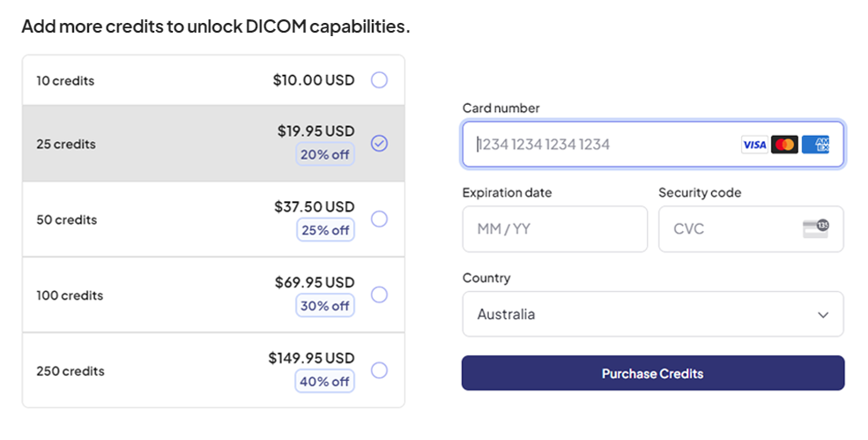Click the 40% off discount badge
Screen dimensions: 868x440
(324, 381)
